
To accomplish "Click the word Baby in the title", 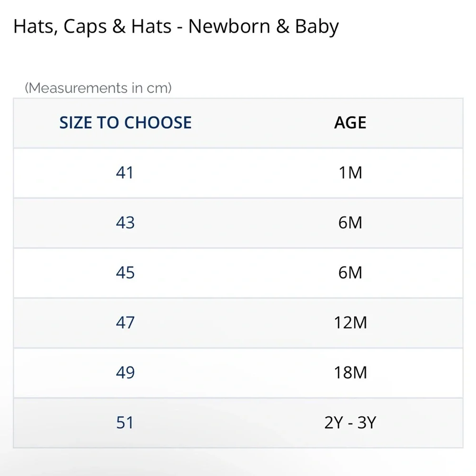I will [317, 27].
